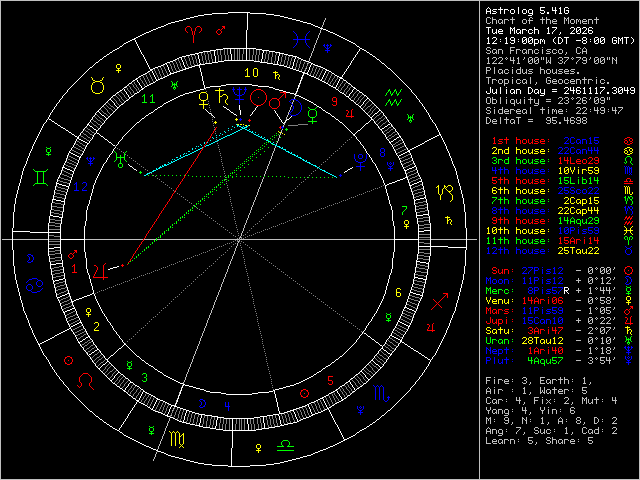Select the red Sagittarius arrow glyph on the wheel
Viewport: 640px width, 480px height.
click(440, 301)
